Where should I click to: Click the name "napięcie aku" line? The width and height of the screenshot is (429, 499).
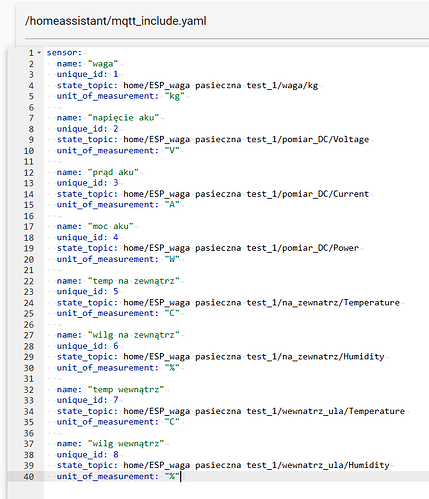pyautogui.click(x=108, y=118)
